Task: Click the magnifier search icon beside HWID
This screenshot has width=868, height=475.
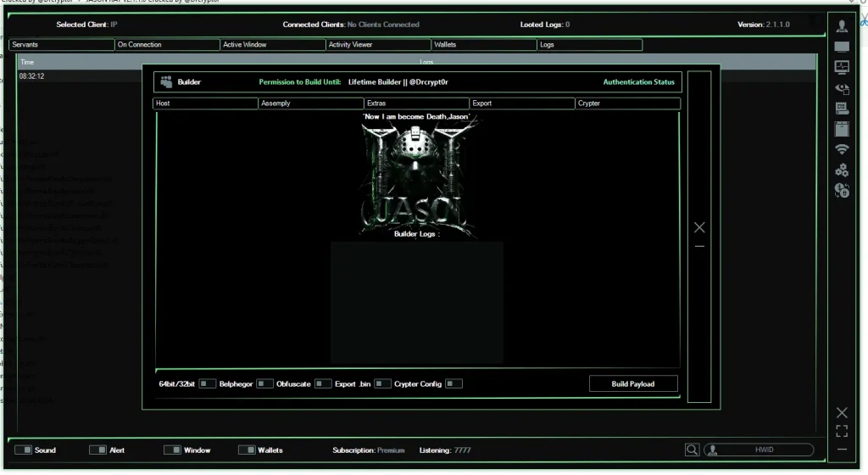Action: point(693,450)
